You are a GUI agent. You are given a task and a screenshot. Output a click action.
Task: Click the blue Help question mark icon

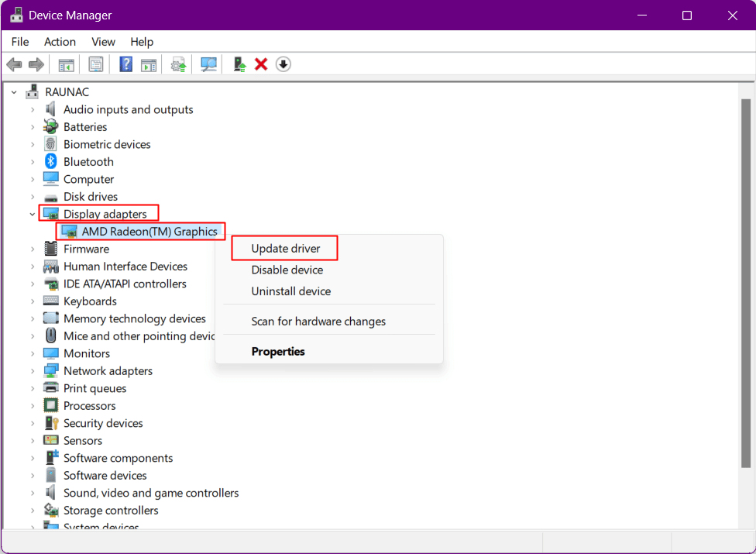pyautogui.click(x=125, y=64)
